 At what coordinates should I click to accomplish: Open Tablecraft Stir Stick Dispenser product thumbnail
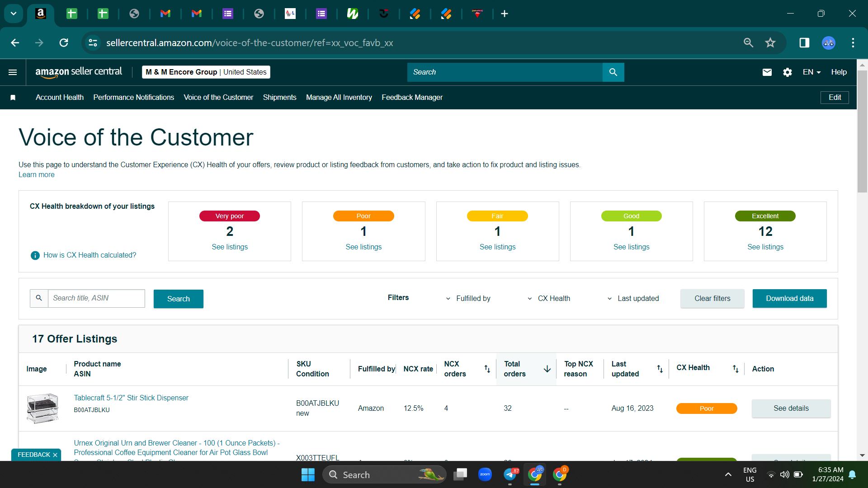tap(42, 408)
